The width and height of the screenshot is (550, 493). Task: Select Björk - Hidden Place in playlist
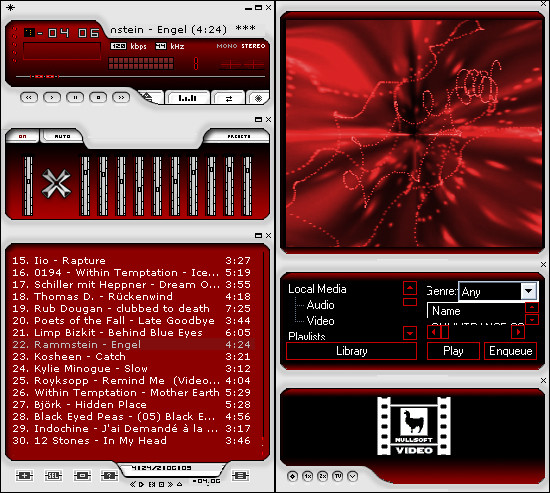pyautogui.click(x=132, y=404)
